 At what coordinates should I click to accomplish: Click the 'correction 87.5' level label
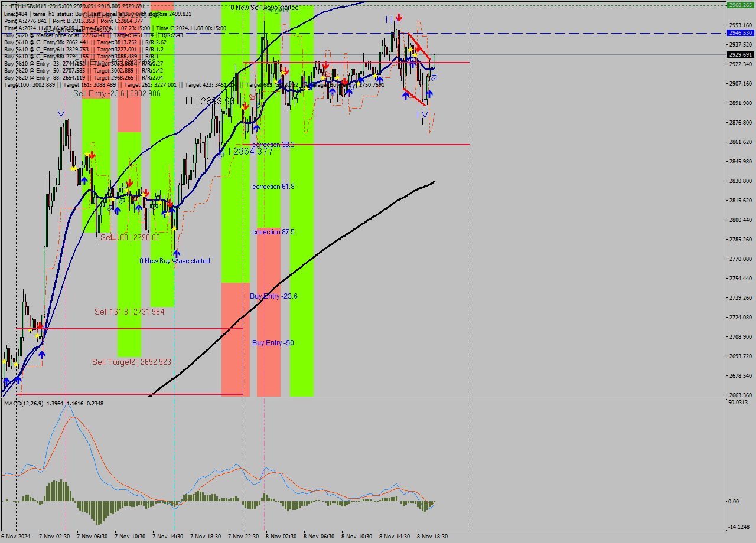pyautogui.click(x=273, y=232)
